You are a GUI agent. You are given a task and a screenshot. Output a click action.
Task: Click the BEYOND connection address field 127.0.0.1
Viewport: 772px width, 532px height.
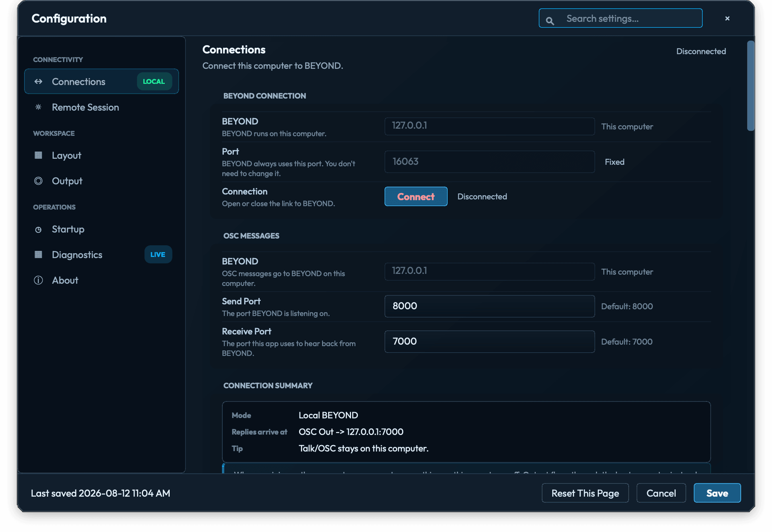489,126
